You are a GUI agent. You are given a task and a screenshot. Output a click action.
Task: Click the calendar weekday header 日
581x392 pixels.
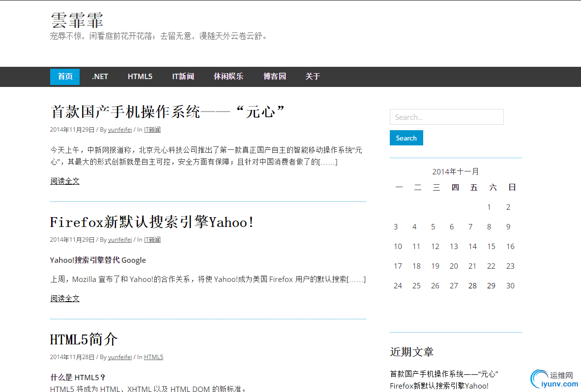512,187
